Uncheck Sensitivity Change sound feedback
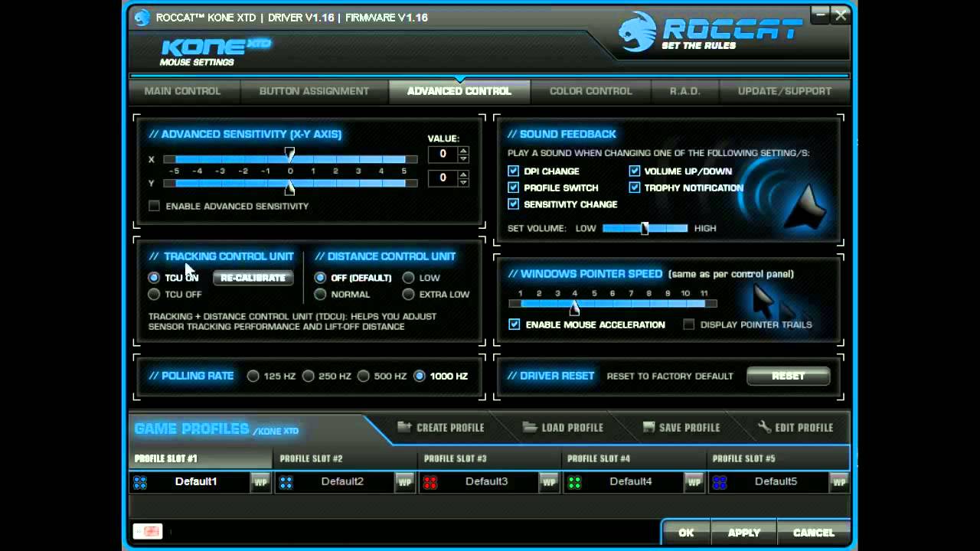 pyautogui.click(x=514, y=204)
